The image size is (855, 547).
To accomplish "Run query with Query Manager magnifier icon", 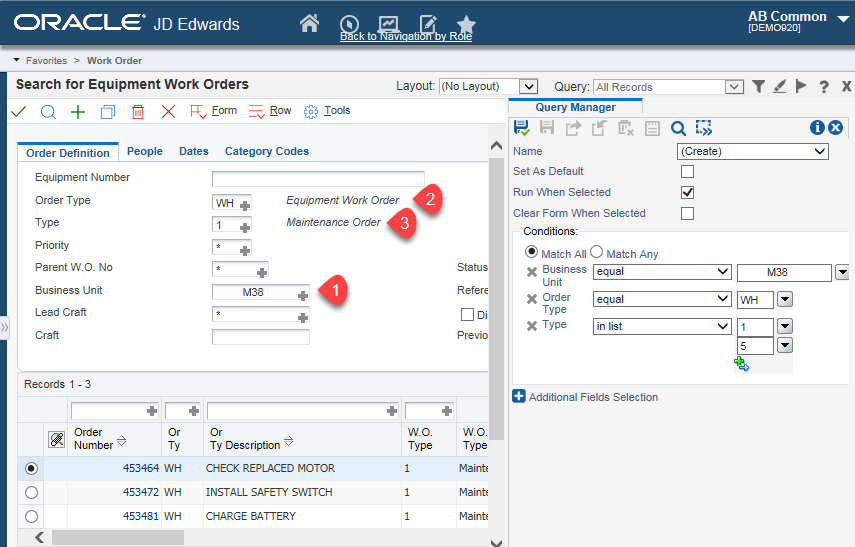I will click(678, 128).
